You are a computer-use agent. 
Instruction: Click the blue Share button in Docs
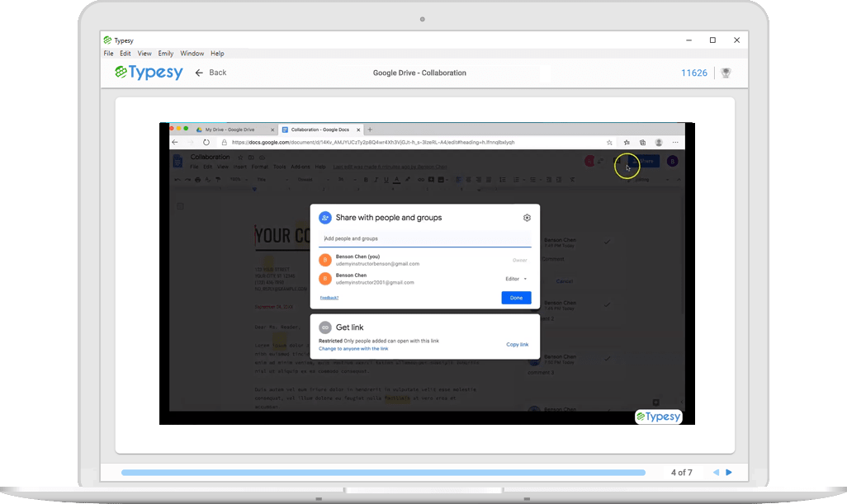click(643, 161)
